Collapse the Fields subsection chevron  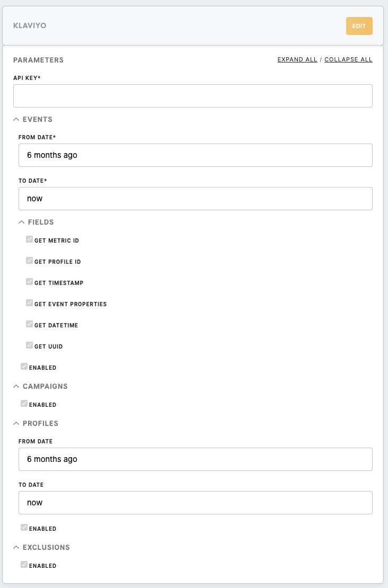pyautogui.click(x=21, y=222)
